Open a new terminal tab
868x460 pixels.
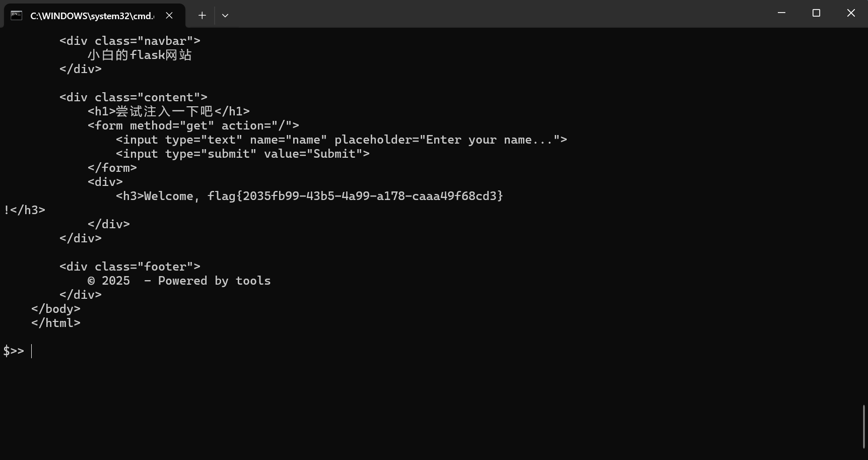(x=202, y=16)
